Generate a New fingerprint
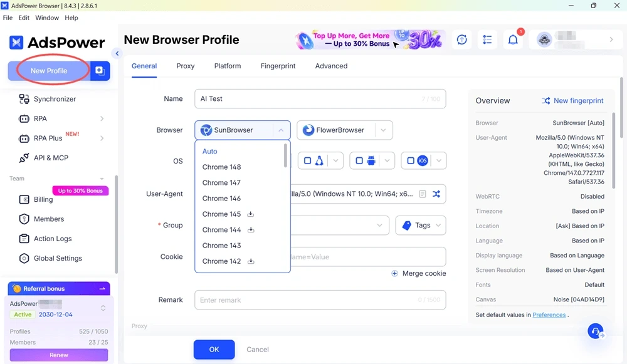 [x=572, y=101]
